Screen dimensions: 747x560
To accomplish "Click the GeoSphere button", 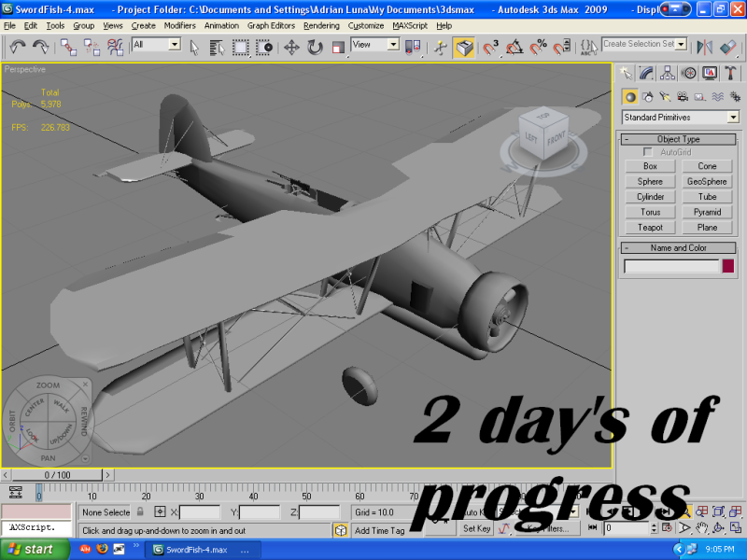I will pyautogui.click(x=707, y=182).
